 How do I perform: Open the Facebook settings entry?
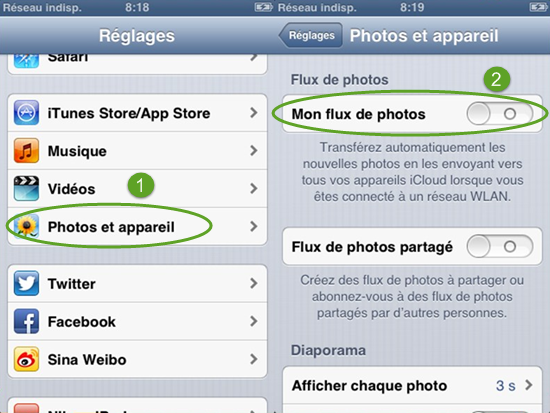137,321
